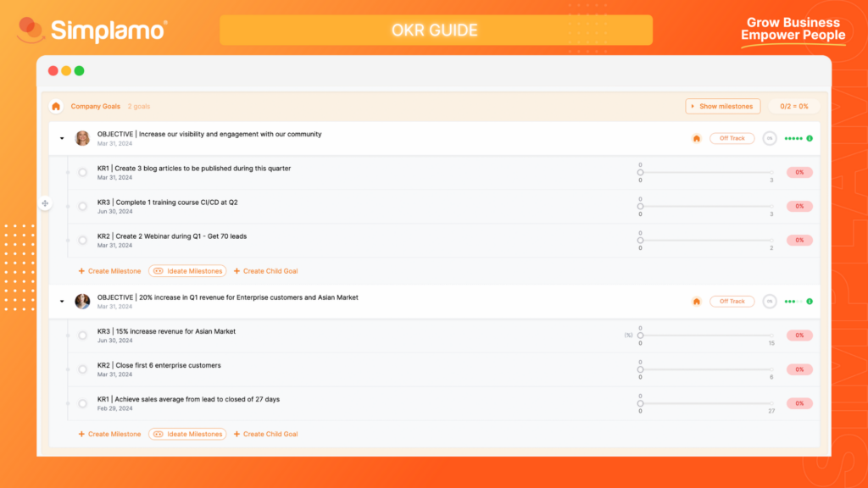Open the avatar on the revenue increase objective
Viewport: 868px width, 488px height.
tap(82, 301)
